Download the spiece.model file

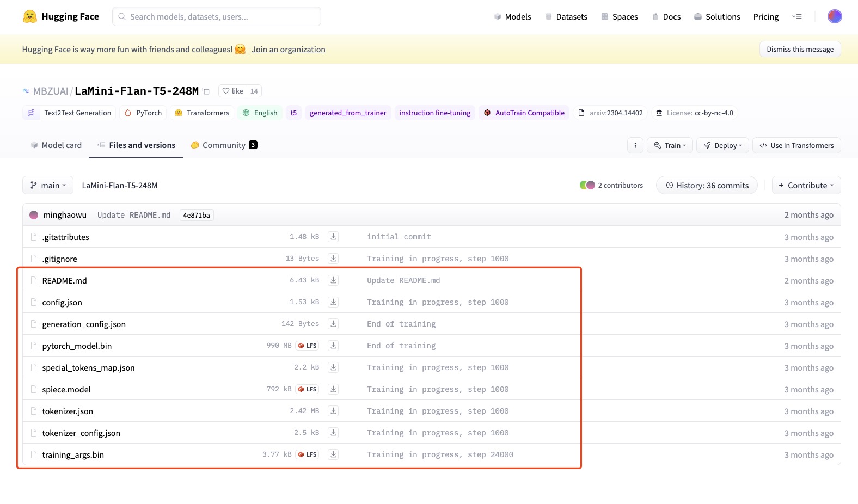pos(334,389)
